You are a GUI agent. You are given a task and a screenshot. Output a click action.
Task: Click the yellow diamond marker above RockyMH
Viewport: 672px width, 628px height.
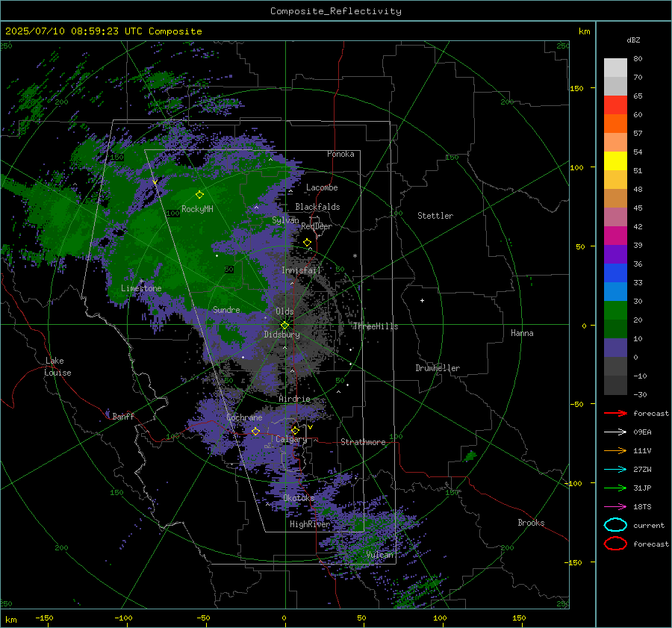(x=199, y=195)
